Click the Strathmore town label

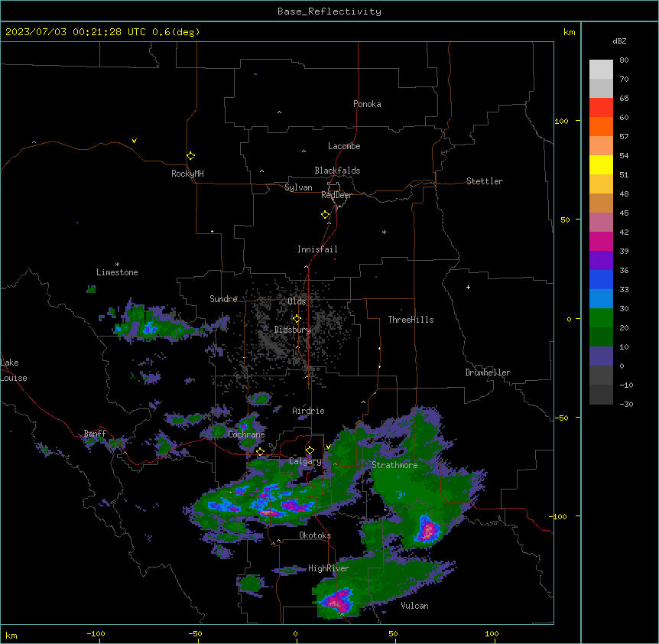pos(394,465)
